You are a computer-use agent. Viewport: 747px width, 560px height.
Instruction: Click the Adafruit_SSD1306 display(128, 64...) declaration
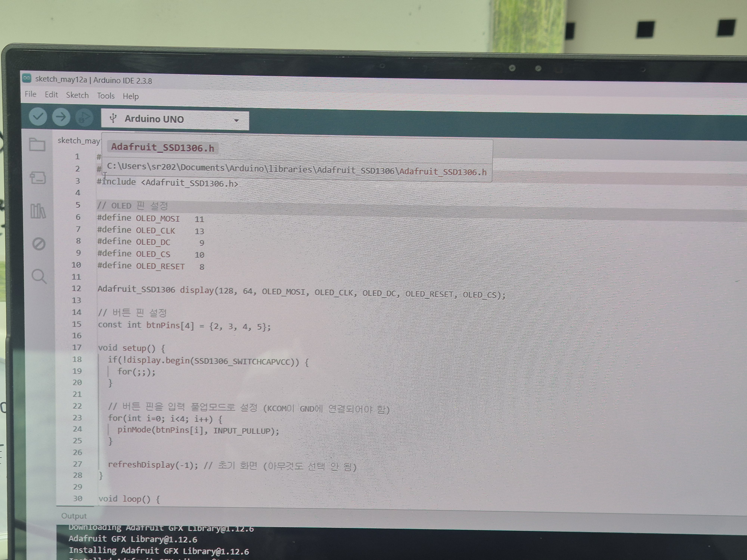tap(302, 292)
